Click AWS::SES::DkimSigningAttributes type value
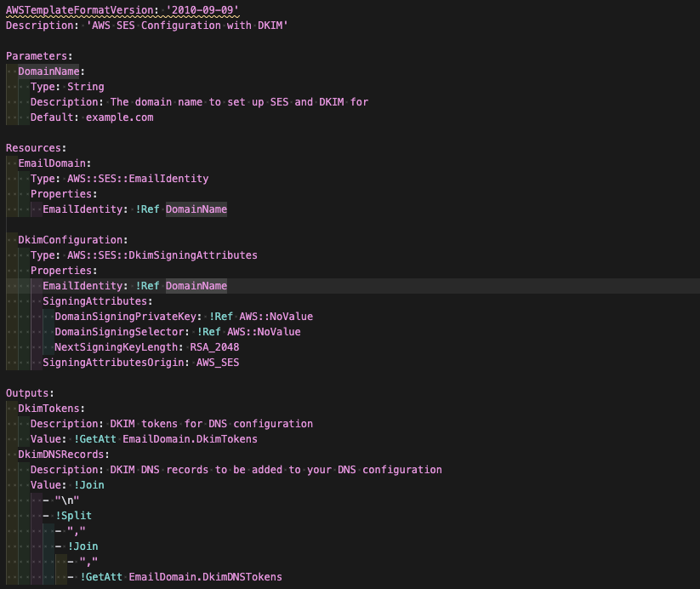Screen dimensions: 700x589 pyautogui.click(x=162, y=255)
